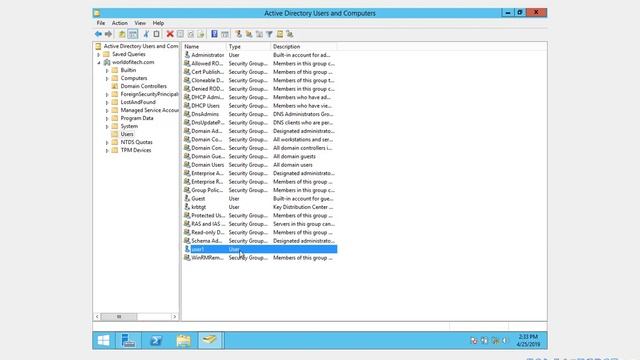Click the clipboard icon beside Cut
The width and height of the screenshot is (640, 360).
[x=156, y=34]
